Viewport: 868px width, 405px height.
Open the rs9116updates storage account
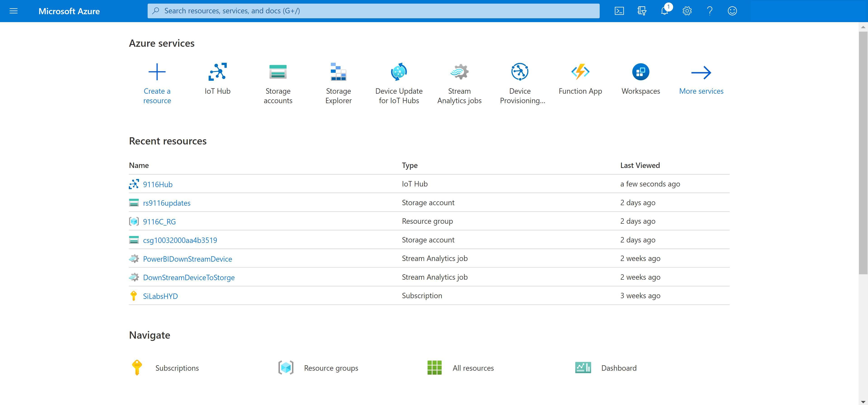click(x=166, y=203)
